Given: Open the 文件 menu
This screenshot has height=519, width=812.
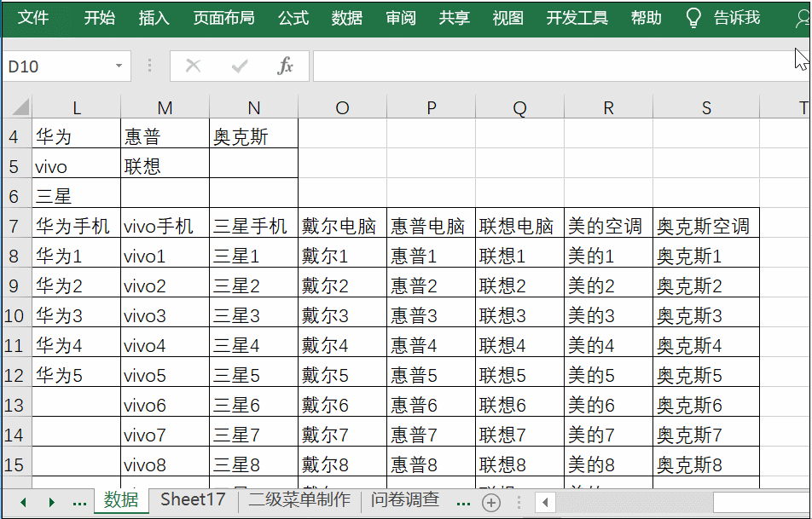Looking at the screenshot, I should pos(33,18).
